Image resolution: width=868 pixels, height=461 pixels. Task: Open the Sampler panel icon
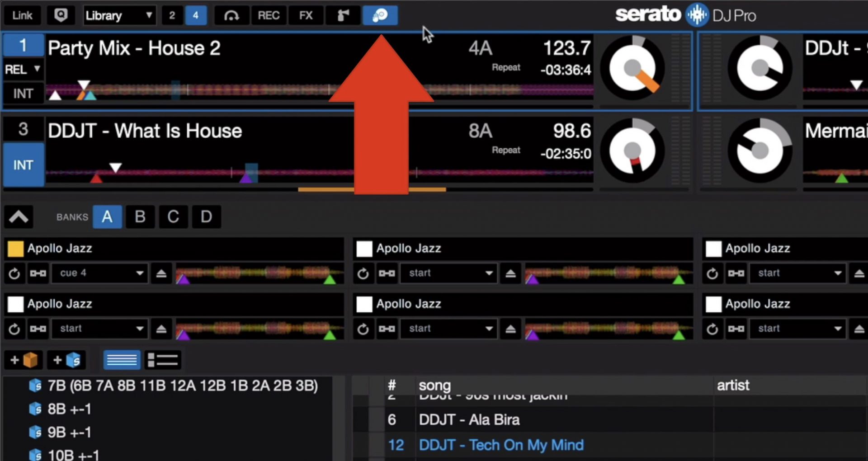[x=380, y=15]
